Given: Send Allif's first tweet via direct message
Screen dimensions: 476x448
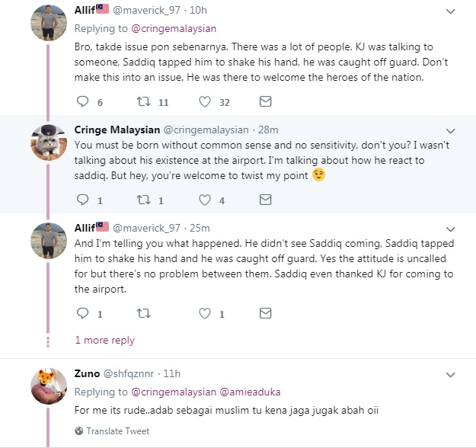Looking at the screenshot, I should click(265, 101).
